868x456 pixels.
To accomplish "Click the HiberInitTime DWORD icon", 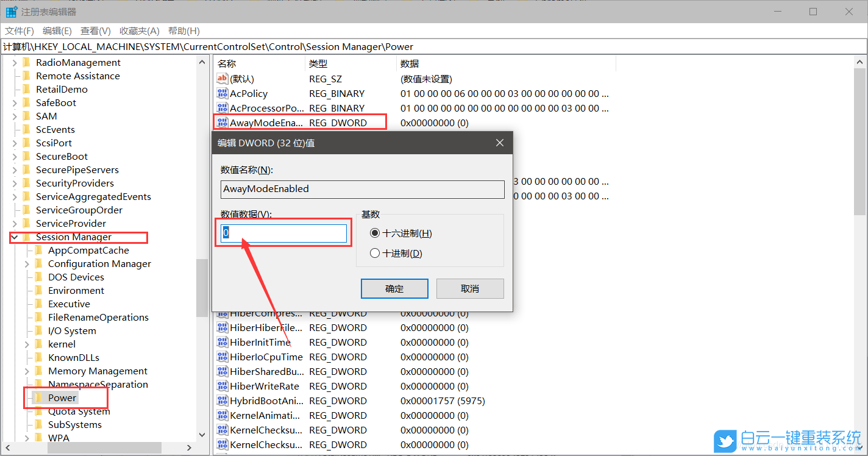I will click(222, 342).
